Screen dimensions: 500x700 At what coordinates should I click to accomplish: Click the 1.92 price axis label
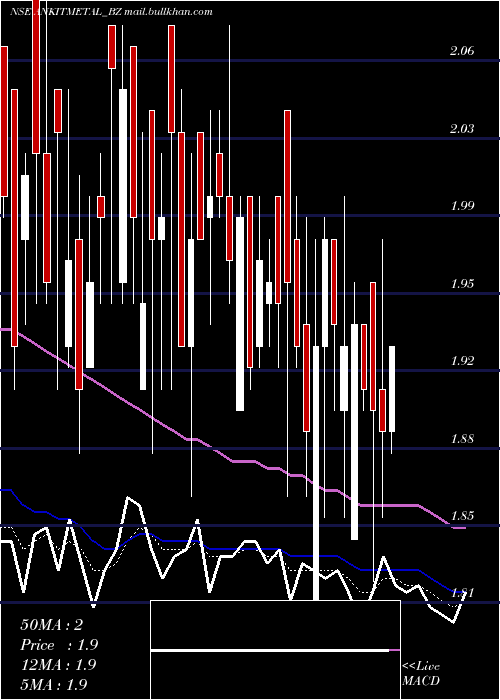462,361
